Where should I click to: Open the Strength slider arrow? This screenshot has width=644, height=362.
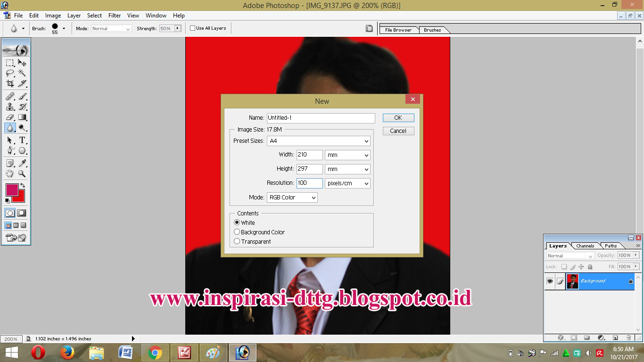pos(178,28)
